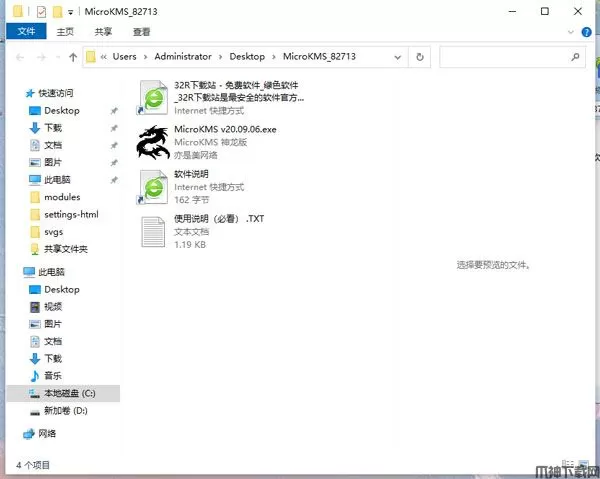Click the Forward navigation arrow
Viewport: 600px width, 479px height.
point(41,57)
